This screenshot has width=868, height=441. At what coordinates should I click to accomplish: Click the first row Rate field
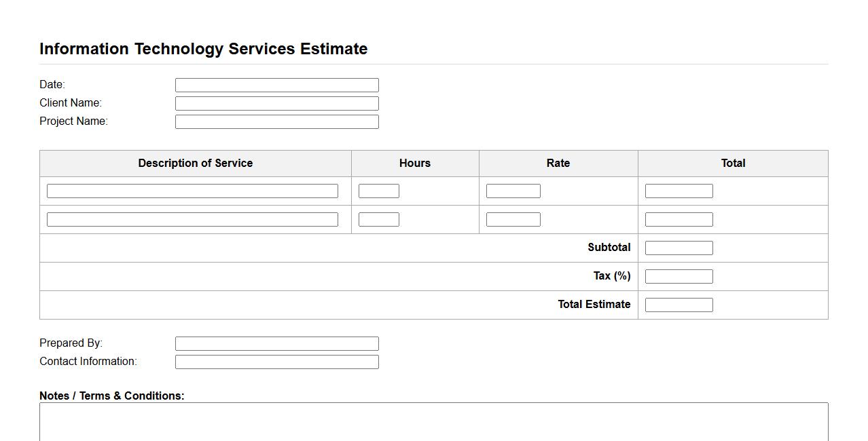[513, 191]
